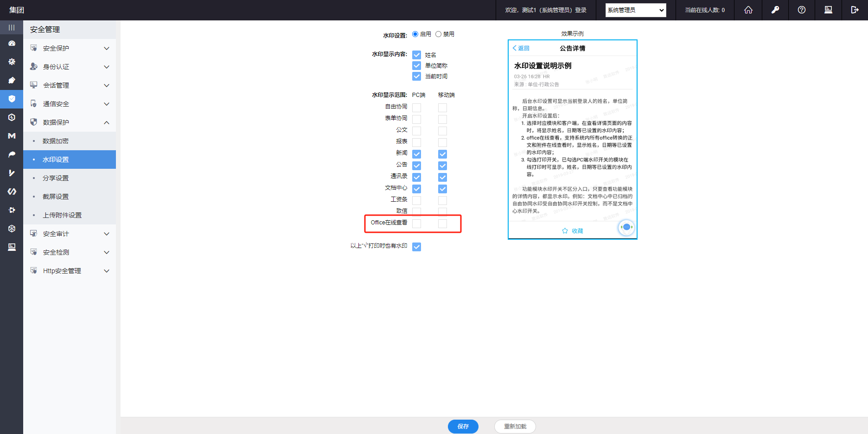
Task: Open the hexagon lightning icon in left rail
Action: point(12,117)
